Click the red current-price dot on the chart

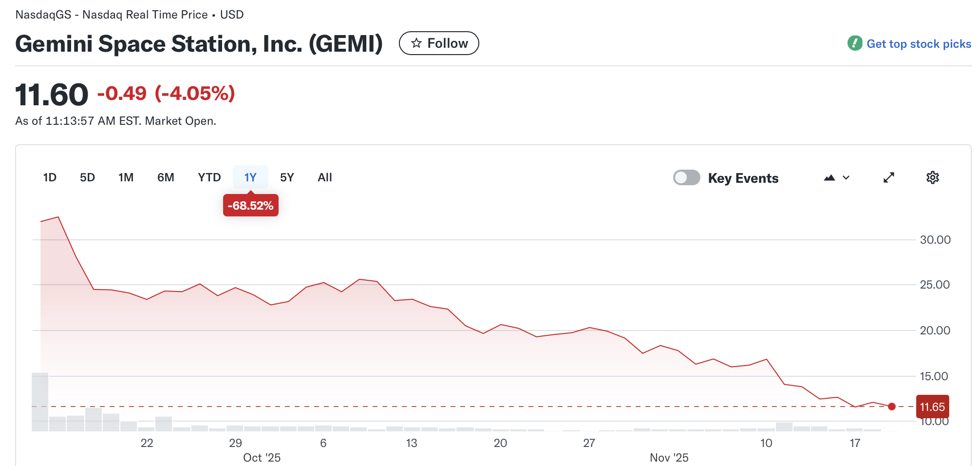coord(892,406)
